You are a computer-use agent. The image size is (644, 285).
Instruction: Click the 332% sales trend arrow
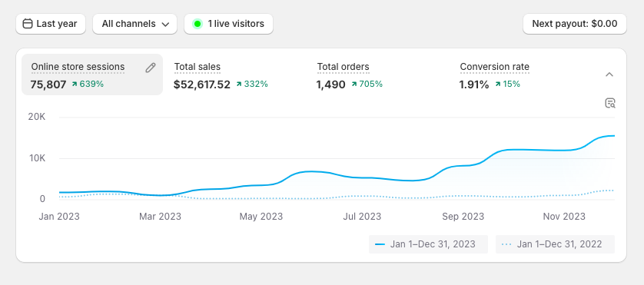(x=239, y=85)
